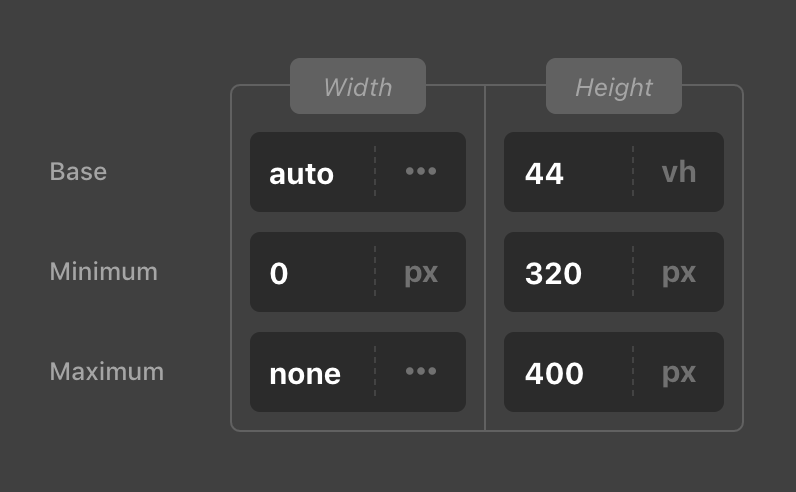The image size is (796, 492).
Task: Click the Maximum row label
Action: [107, 371]
